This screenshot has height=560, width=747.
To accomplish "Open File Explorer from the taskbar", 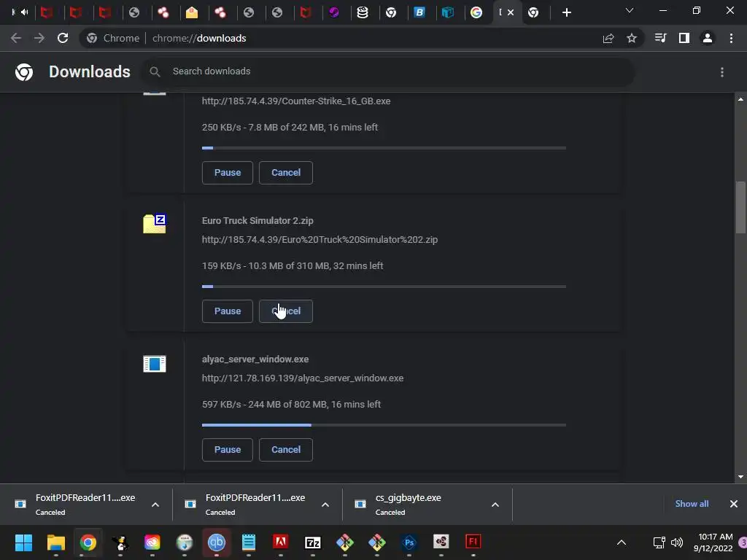I will point(55,542).
